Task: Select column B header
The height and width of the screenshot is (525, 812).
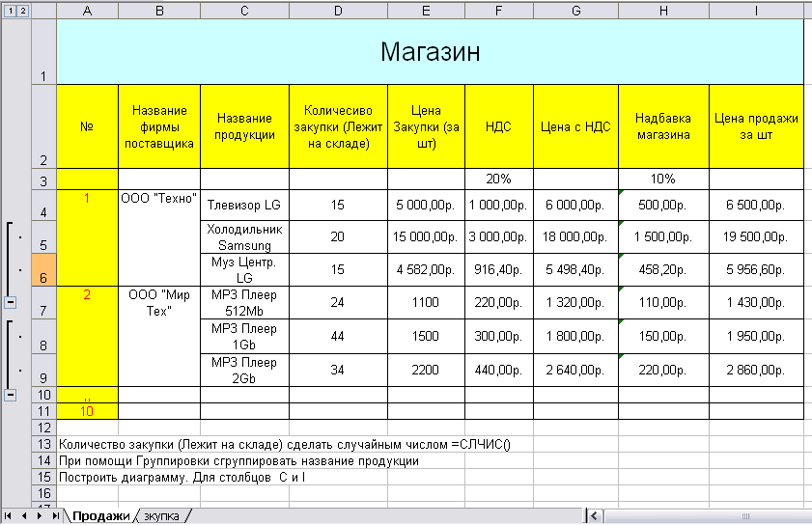Action: coord(159,11)
